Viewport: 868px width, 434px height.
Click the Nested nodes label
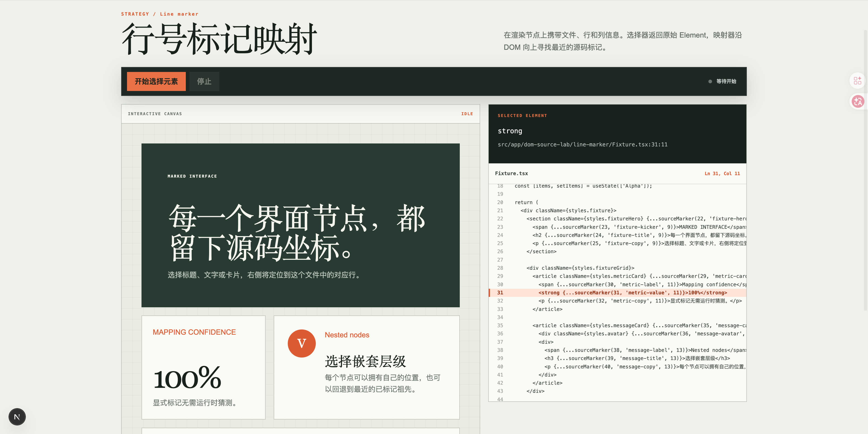coord(347,335)
